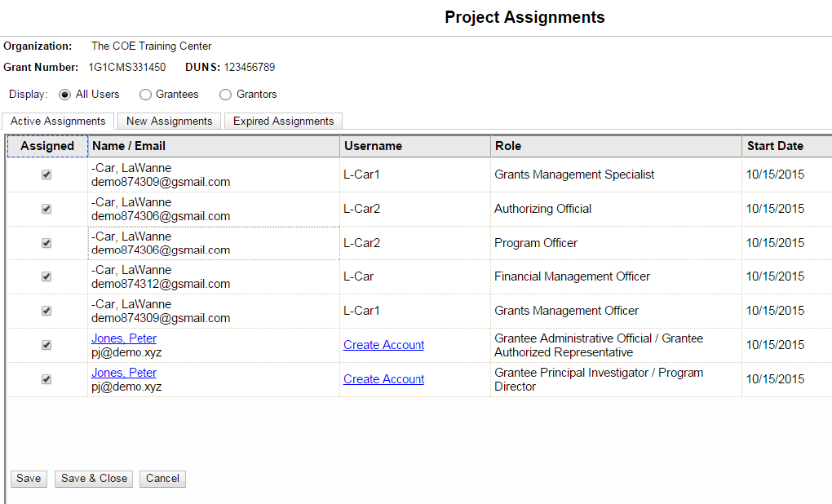
Task: Sort by the Assigned column header
Action: [x=47, y=146]
